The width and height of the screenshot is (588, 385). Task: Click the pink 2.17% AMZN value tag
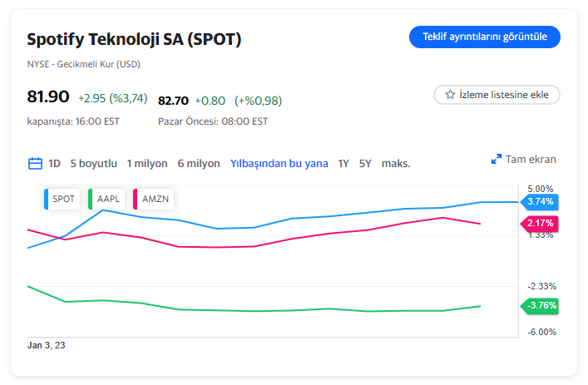tap(539, 224)
